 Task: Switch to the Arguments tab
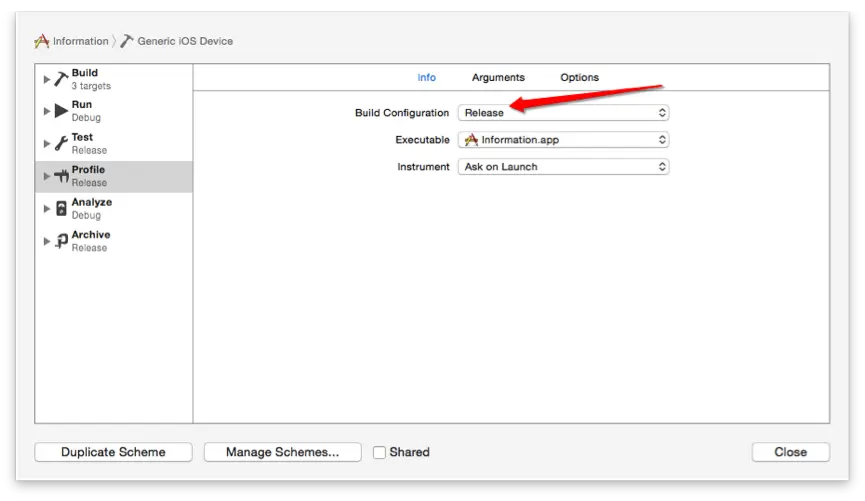point(498,77)
